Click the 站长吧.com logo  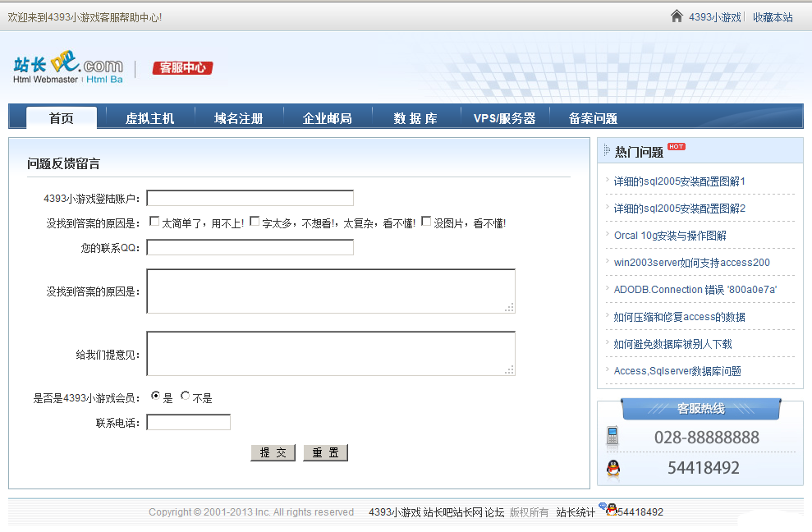coord(68,67)
